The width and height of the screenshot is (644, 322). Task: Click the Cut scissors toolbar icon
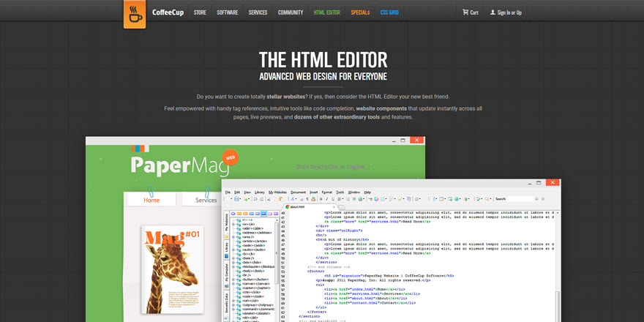coord(269,199)
